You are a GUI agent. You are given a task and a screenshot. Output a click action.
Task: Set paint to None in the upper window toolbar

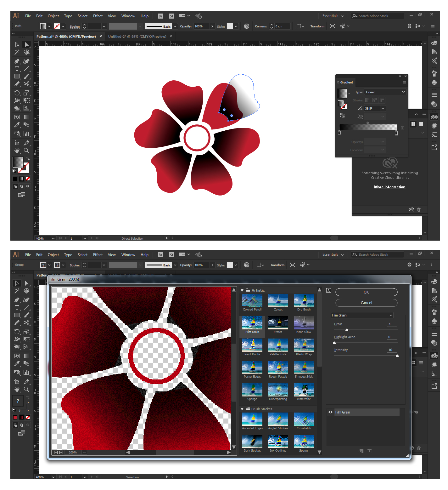[x=28, y=179]
